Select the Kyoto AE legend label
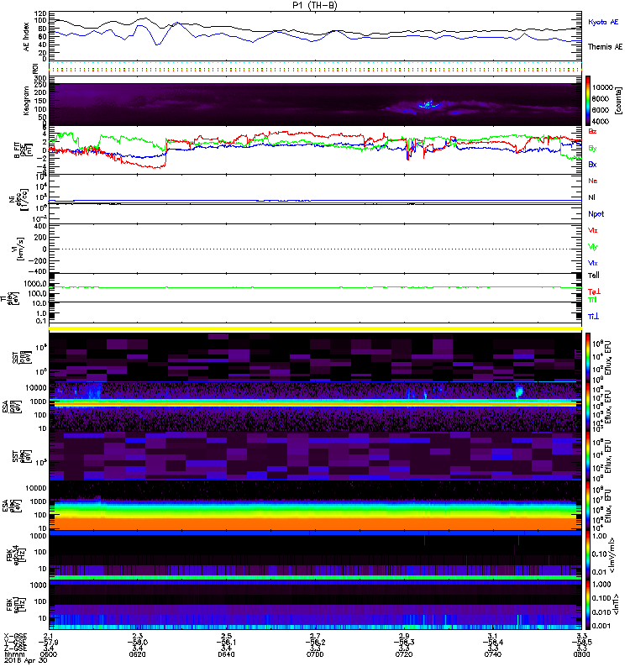The height and width of the screenshot is (672, 630). (603, 22)
